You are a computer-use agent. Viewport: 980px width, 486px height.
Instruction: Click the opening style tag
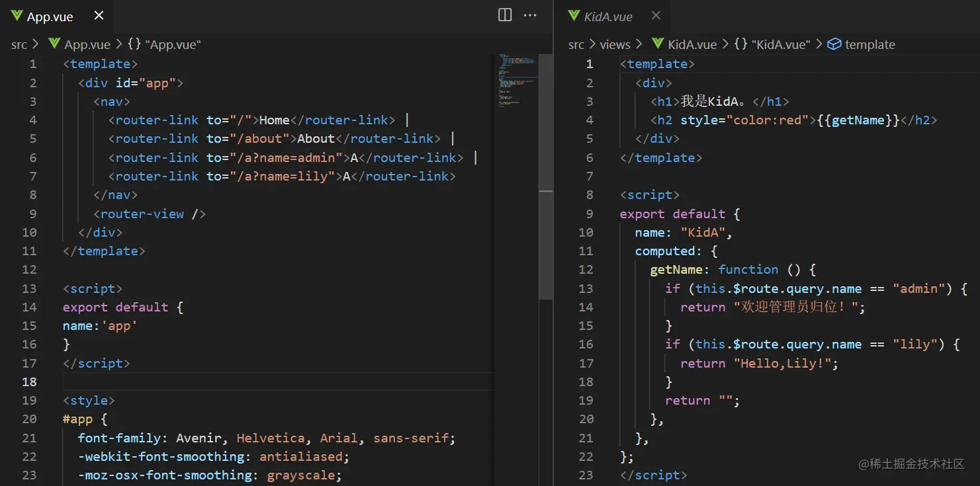click(89, 400)
